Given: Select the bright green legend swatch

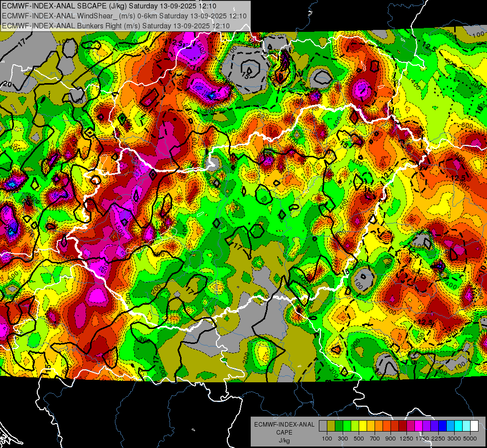Looking at the screenshot, I should pos(347,426).
